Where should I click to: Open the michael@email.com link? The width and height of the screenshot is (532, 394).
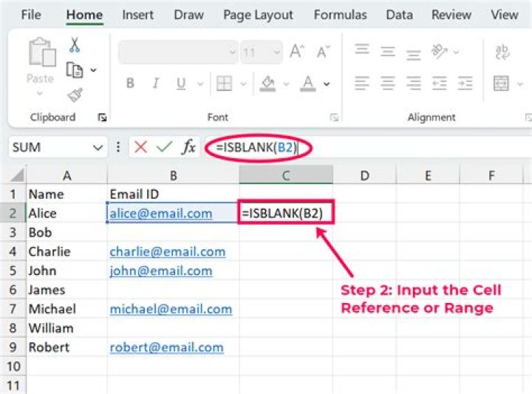pos(171,309)
